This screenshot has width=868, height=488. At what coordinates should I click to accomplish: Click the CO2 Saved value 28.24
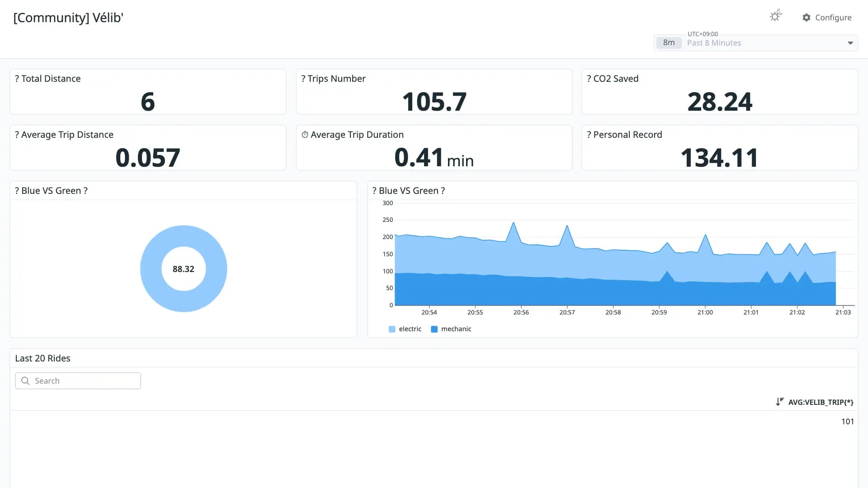point(720,102)
